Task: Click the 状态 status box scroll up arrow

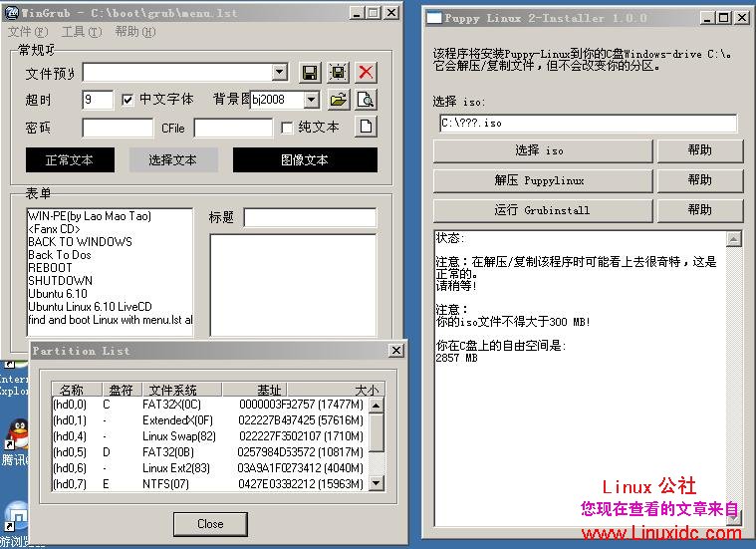Action: point(733,239)
